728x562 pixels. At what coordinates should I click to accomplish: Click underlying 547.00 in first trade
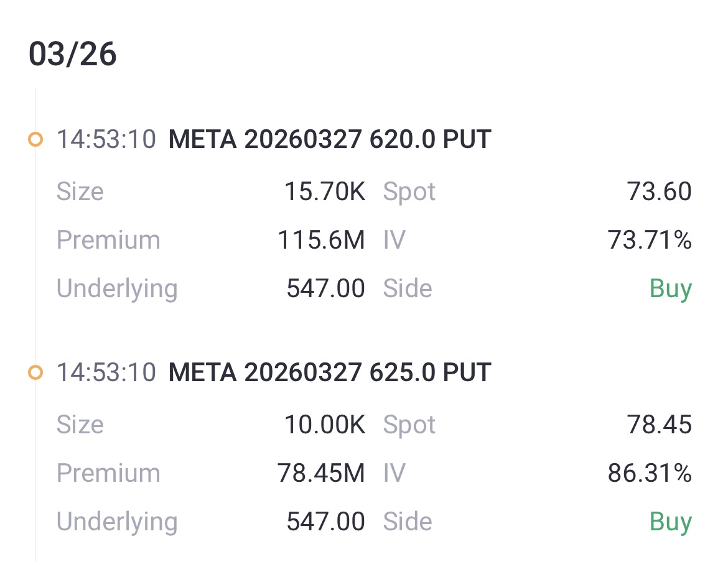click(x=325, y=288)
